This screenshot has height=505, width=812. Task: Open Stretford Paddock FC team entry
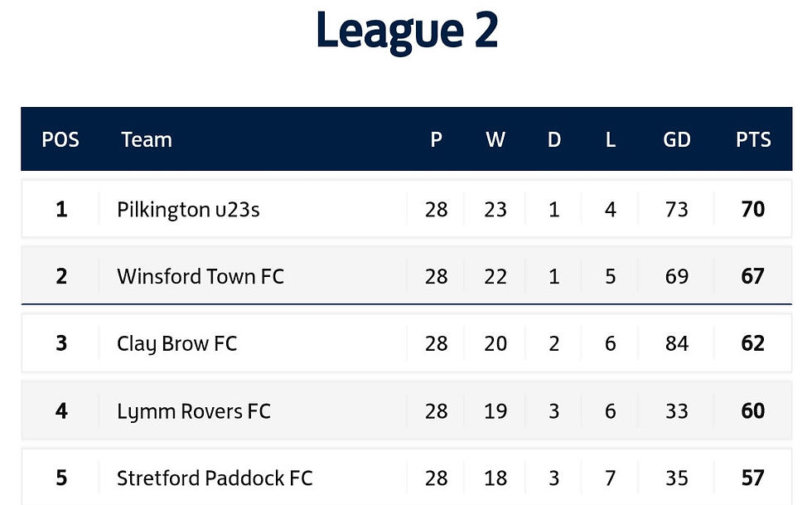pyautogui.click(x=215, y=478)
